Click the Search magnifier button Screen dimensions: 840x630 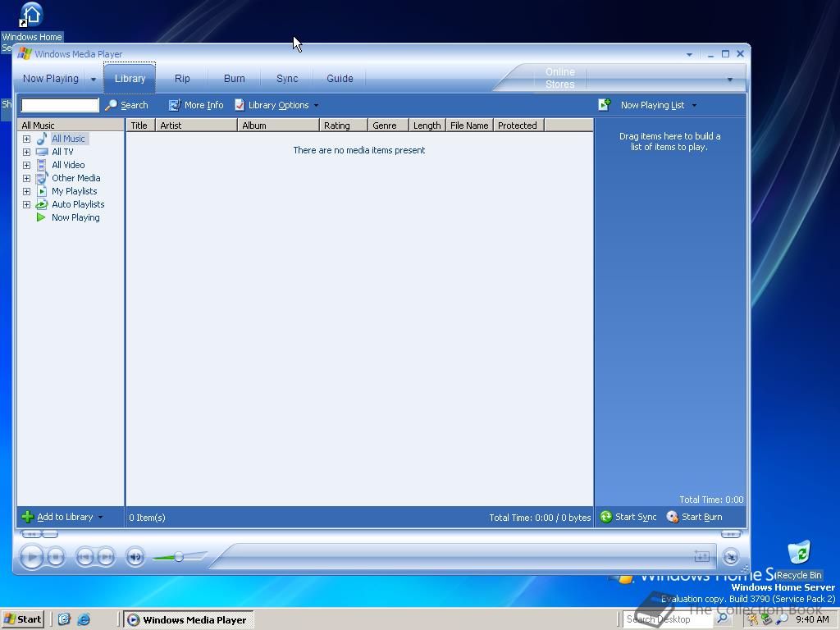point(126,105)
